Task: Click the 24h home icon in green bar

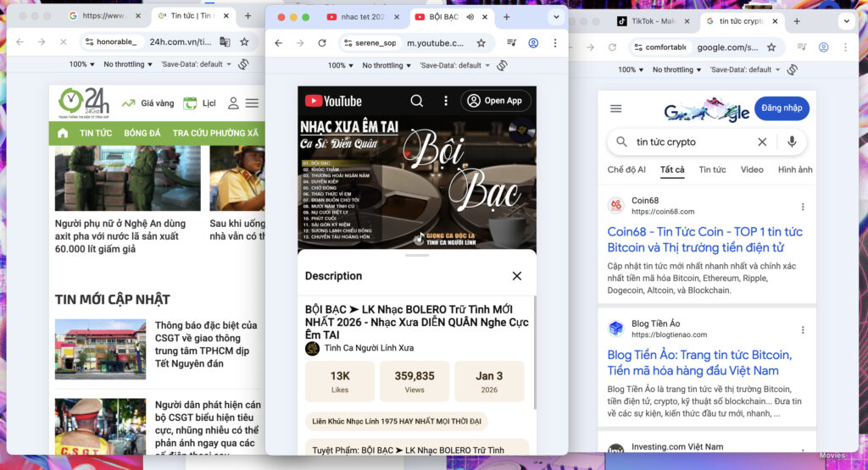Action: [x=62, y=133]
